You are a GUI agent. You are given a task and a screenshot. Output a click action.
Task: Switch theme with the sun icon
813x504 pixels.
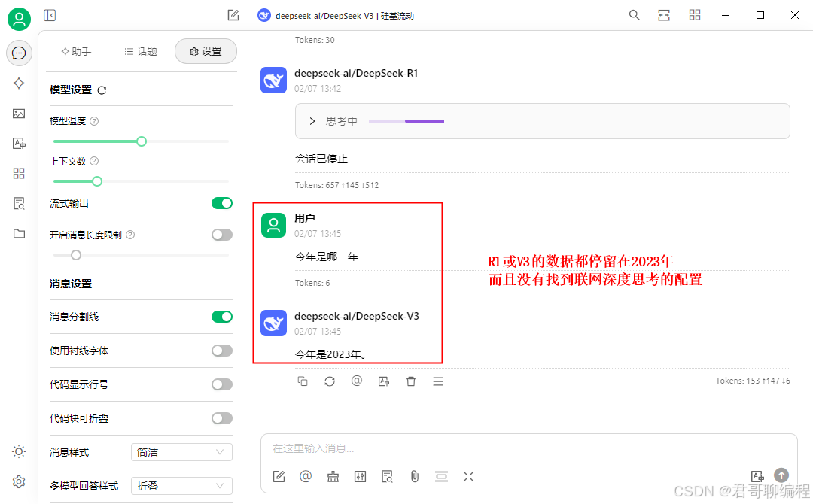pos(19,451)
